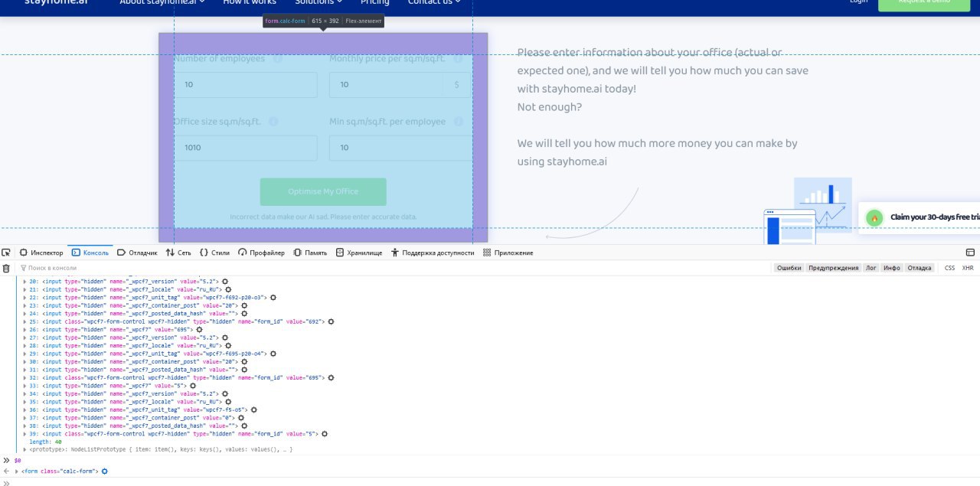The image size is (980, 486).
Task: Clear the console with the trash icon
Action: 6,268
